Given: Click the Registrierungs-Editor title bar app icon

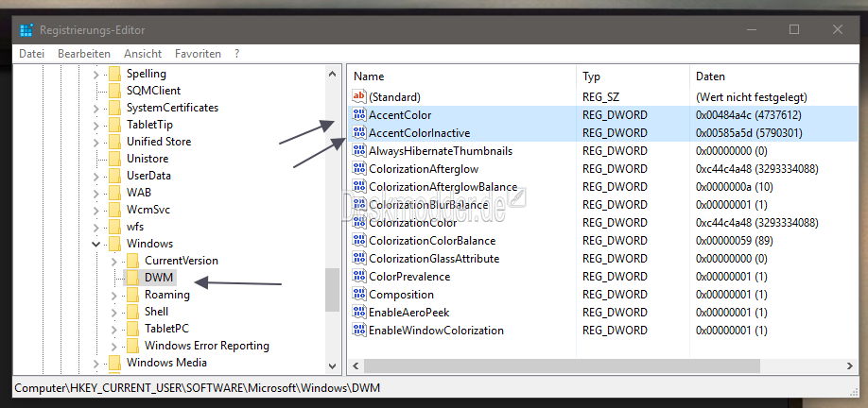Looking at the screenshot, I should [26, 30].
